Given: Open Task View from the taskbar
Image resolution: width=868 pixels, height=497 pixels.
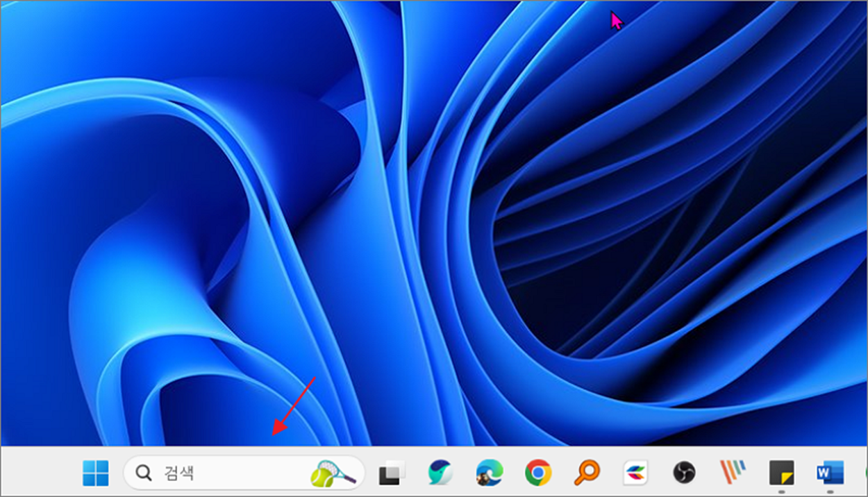Looking at the screenshot, I should [392, 473].
